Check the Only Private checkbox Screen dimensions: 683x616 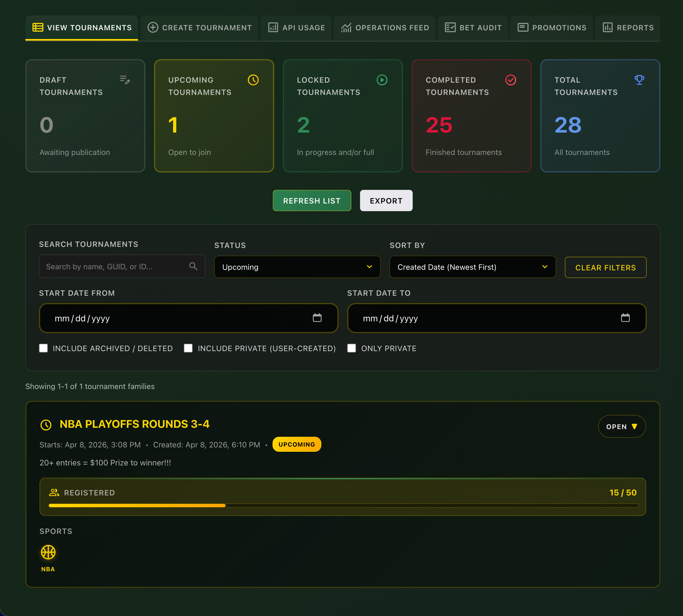(x=352, y=348)
